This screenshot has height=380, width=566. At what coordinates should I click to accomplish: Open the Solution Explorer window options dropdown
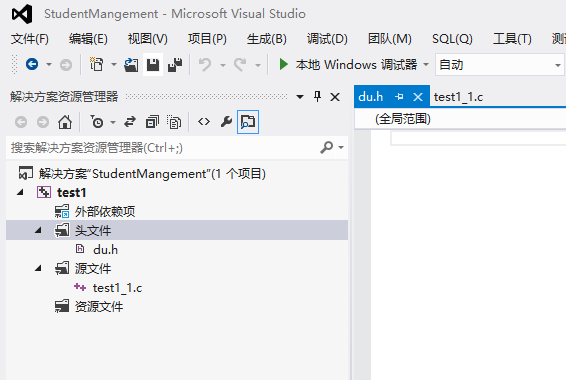coord(300,97)
